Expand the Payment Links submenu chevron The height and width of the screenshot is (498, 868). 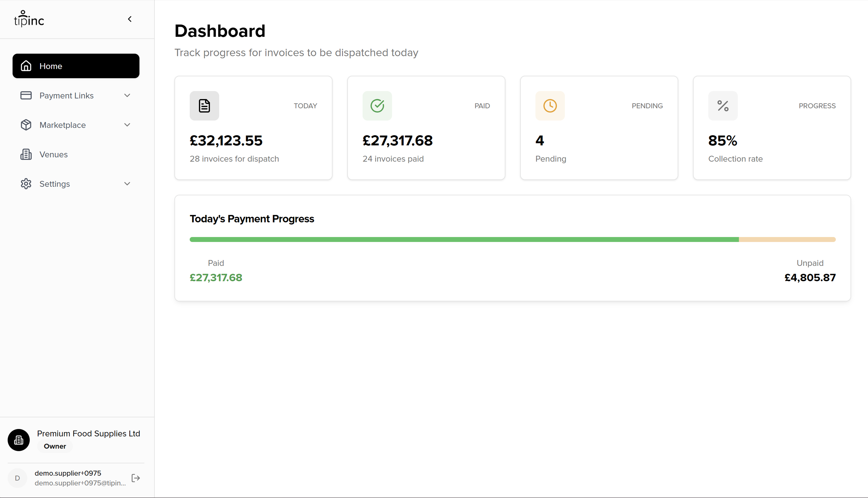coord(127,95)
